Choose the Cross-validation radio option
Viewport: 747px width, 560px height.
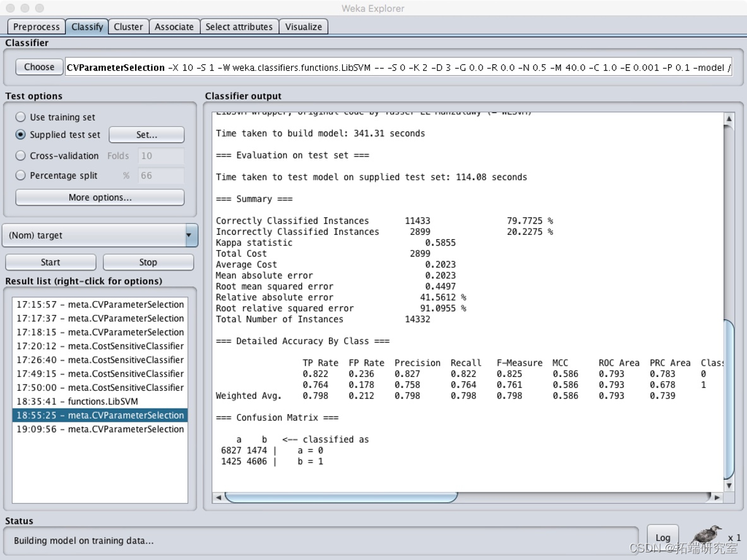click(x=20, y=156)
